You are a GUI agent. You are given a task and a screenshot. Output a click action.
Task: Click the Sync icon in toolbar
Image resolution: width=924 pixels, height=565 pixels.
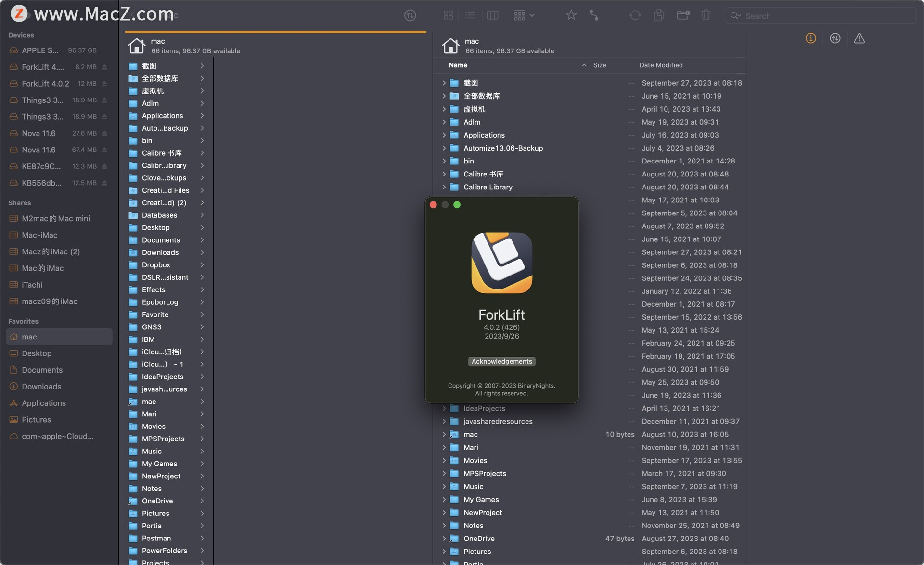(x=635, y=15)
